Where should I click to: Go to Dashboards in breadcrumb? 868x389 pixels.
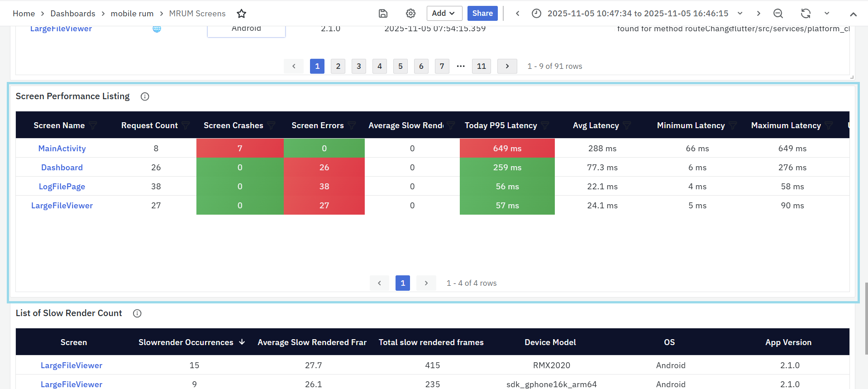[73, 14]
